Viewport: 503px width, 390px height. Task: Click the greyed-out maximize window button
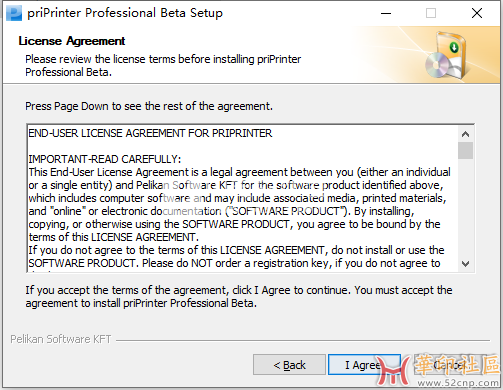tap(431, 13)
